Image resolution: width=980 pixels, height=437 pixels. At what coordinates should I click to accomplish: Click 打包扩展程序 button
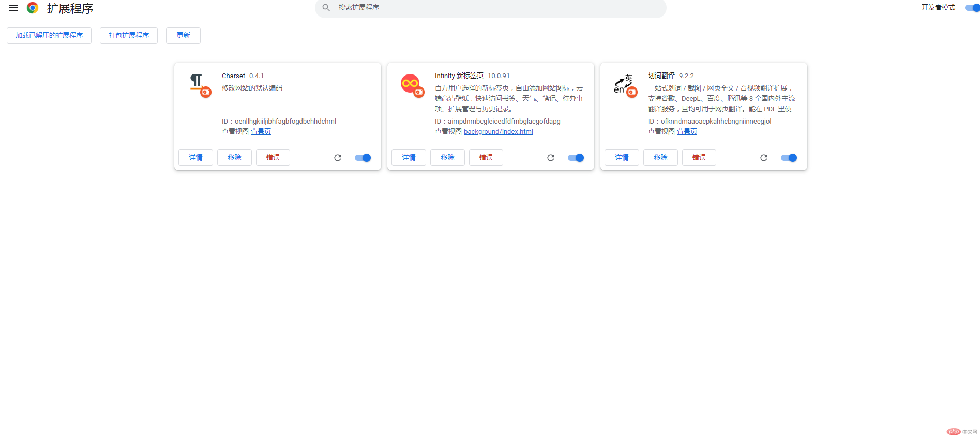[x=129, y=36]
